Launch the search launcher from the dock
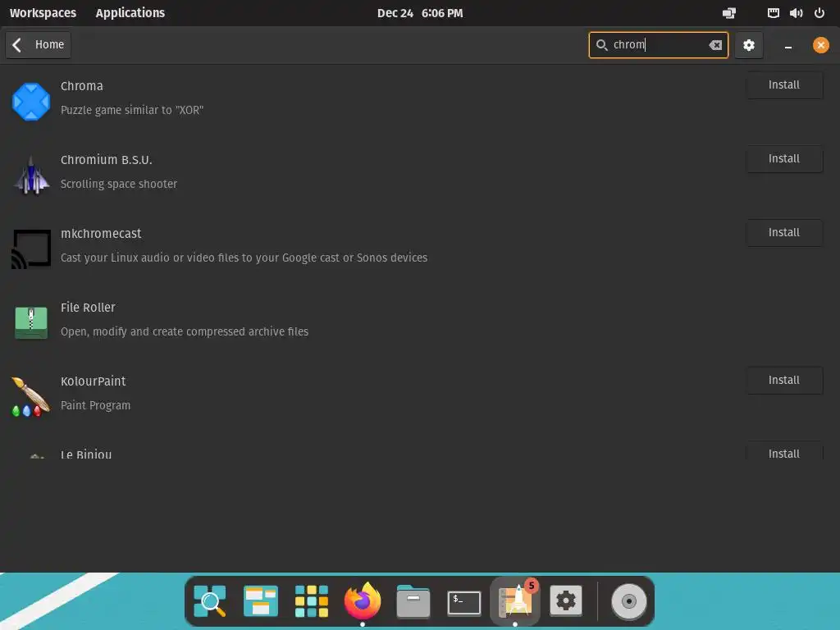 (209, 601)
